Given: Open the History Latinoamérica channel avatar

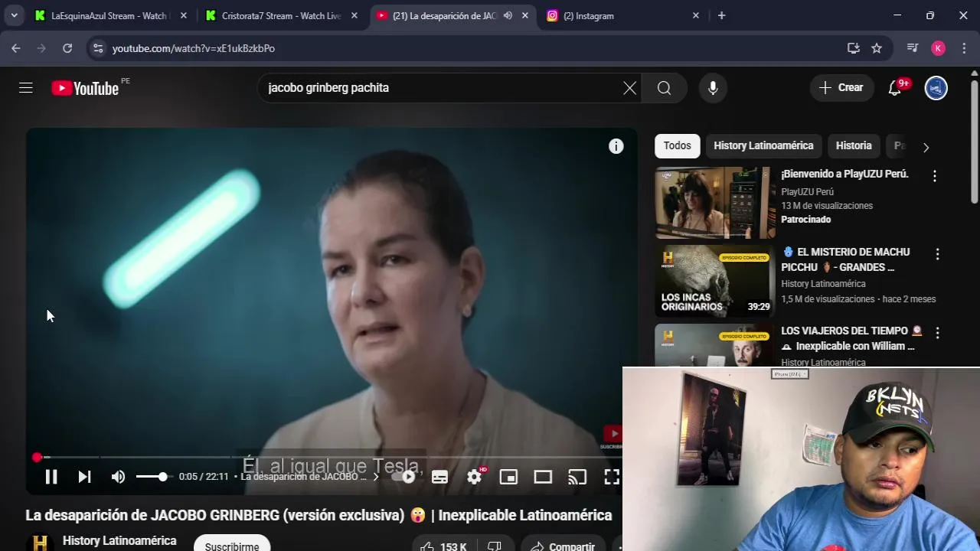Looking at the screenshot, I should [x=40, y=543].
